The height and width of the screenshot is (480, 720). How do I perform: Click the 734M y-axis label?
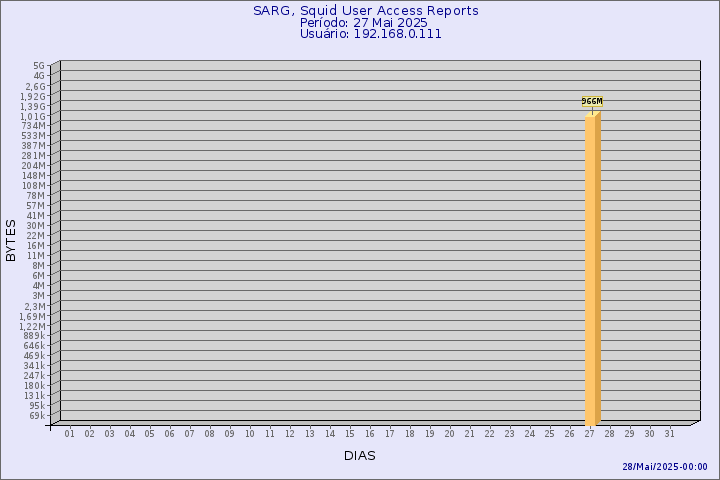click(x=34, y=126)
